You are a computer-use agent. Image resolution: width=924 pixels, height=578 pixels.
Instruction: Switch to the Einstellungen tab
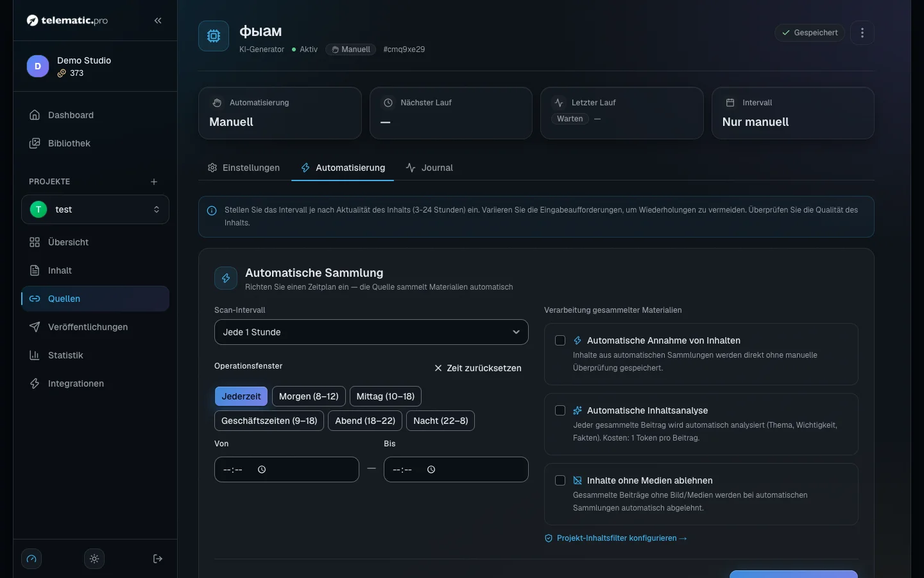[x=244, y=168]
